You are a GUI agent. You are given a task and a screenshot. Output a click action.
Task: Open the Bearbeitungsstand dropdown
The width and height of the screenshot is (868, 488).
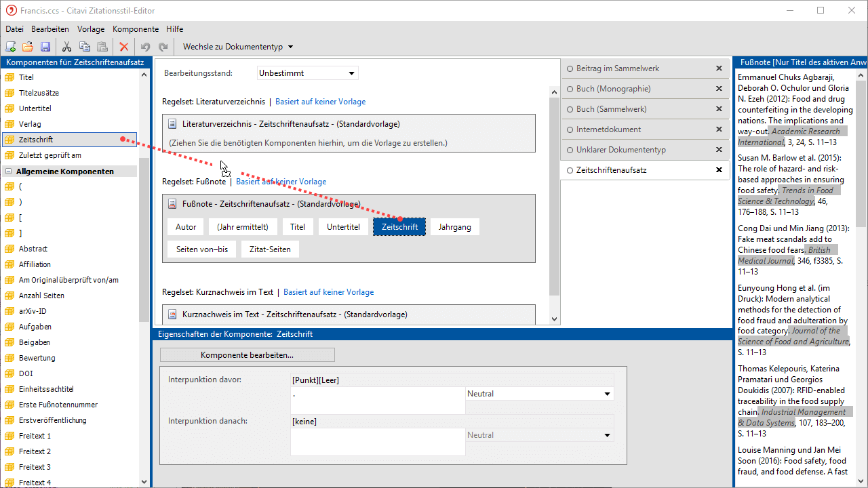(308, 73)
